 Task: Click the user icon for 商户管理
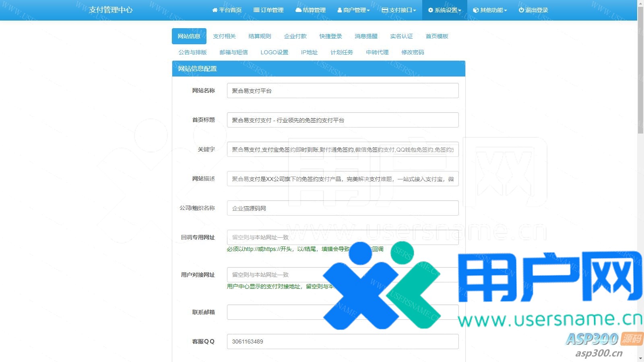(x=340, y=10)
